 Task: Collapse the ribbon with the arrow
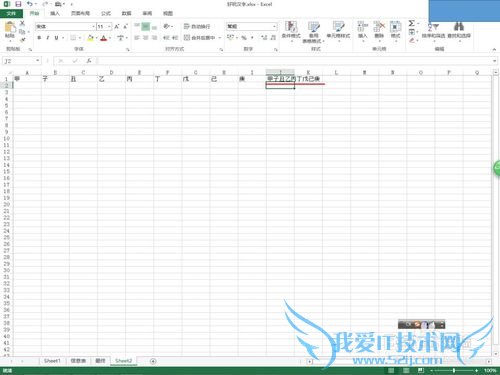pos(494,49)
